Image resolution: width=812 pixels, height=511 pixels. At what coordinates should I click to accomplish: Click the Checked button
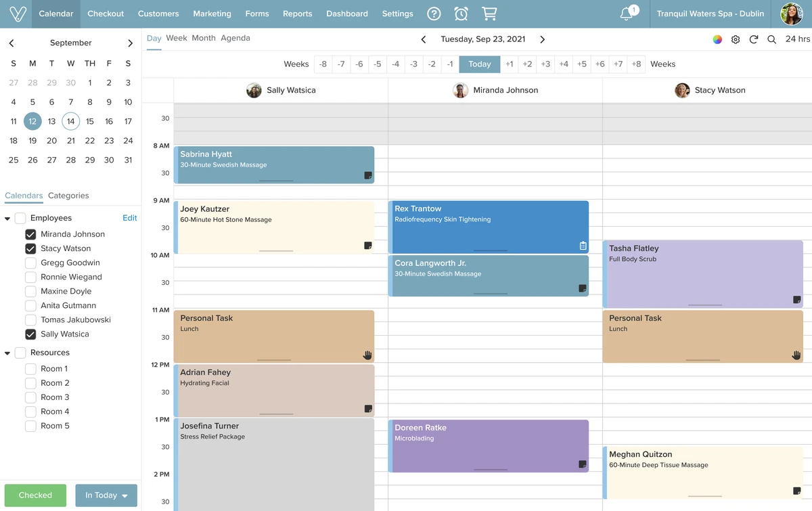pos(35,495)
